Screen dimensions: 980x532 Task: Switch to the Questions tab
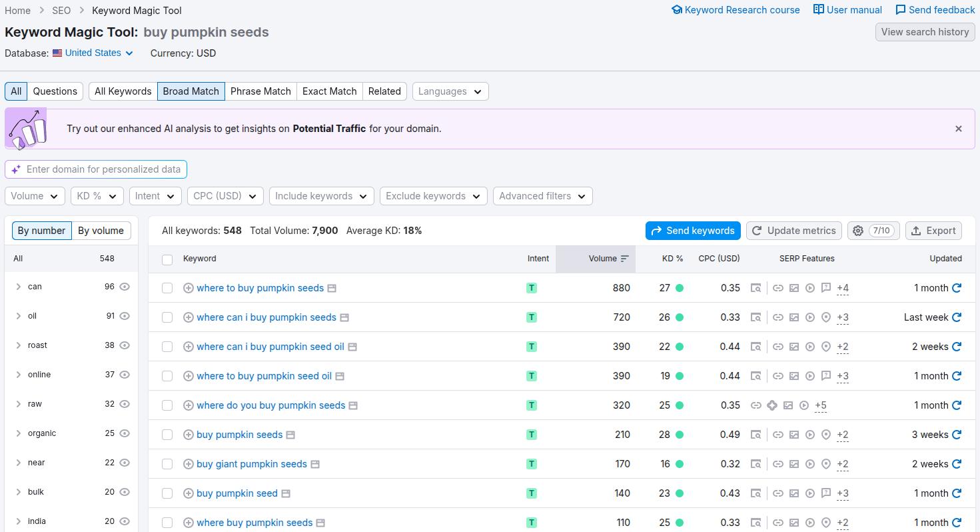pyautogui.click(x=55, y=91)
